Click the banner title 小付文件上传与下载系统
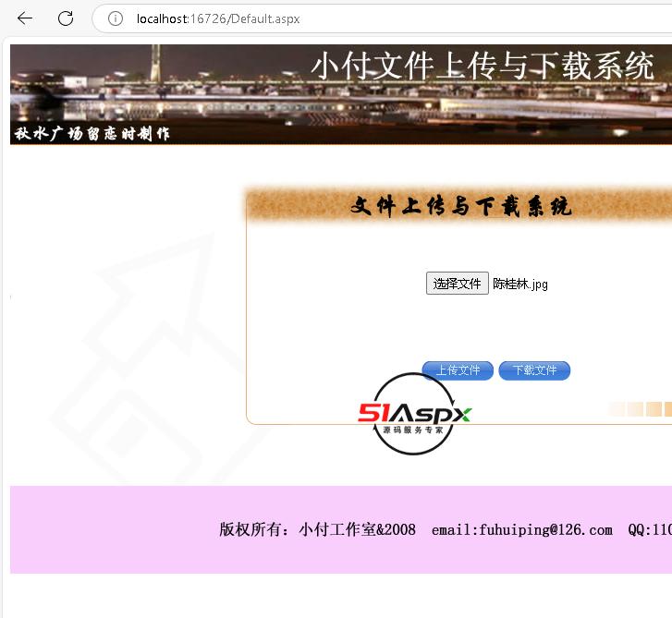 pos(482,67)
